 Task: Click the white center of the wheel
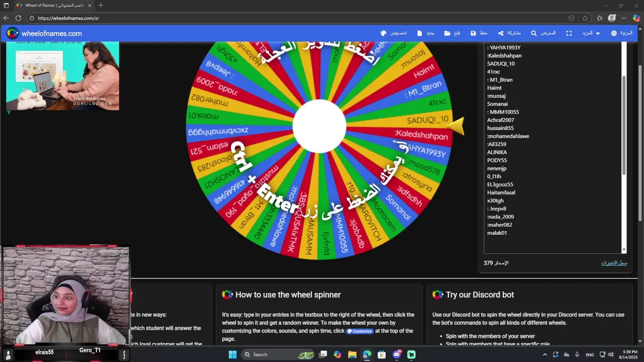tap(319, 126)
